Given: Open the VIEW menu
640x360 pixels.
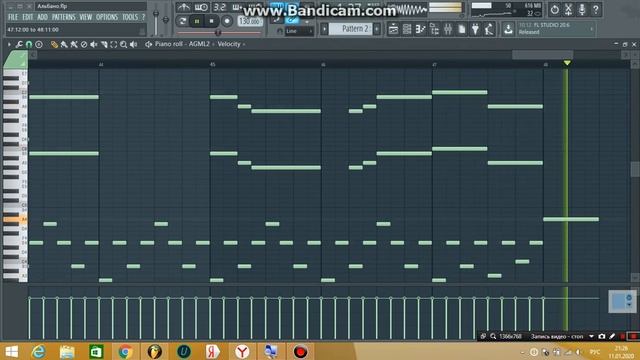Looking at the screenshot, I should tap(86, 17).
